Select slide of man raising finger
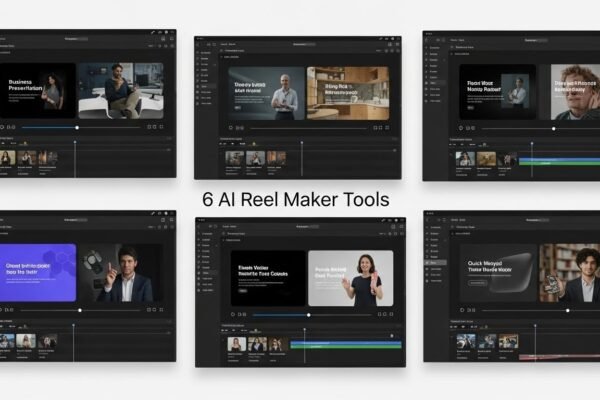 pos(121,273)
